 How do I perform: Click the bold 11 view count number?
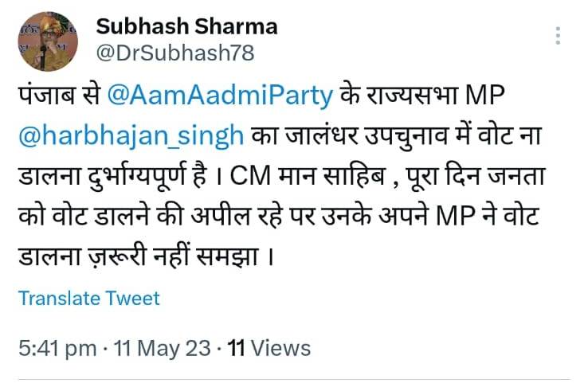237,348
